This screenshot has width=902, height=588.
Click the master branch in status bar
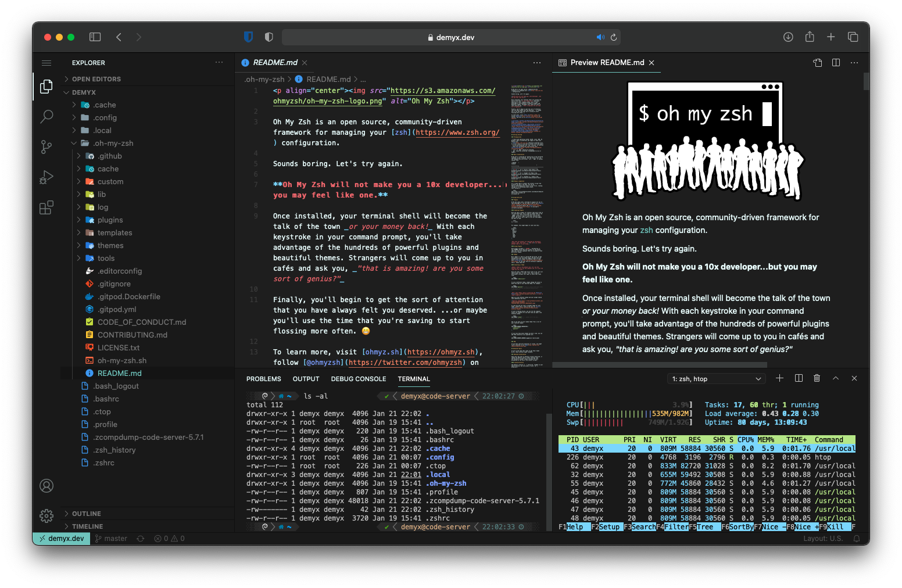point(112,539)
